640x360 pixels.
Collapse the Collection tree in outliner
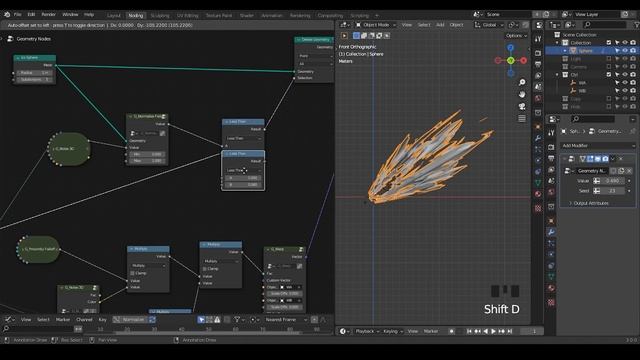[x=557, y=43]
